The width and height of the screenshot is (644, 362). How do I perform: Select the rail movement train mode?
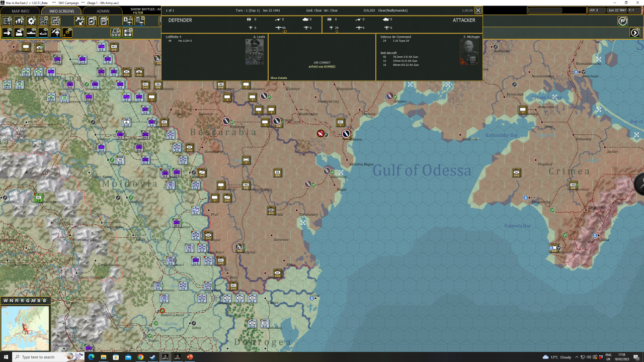click(x=19, y=33)
